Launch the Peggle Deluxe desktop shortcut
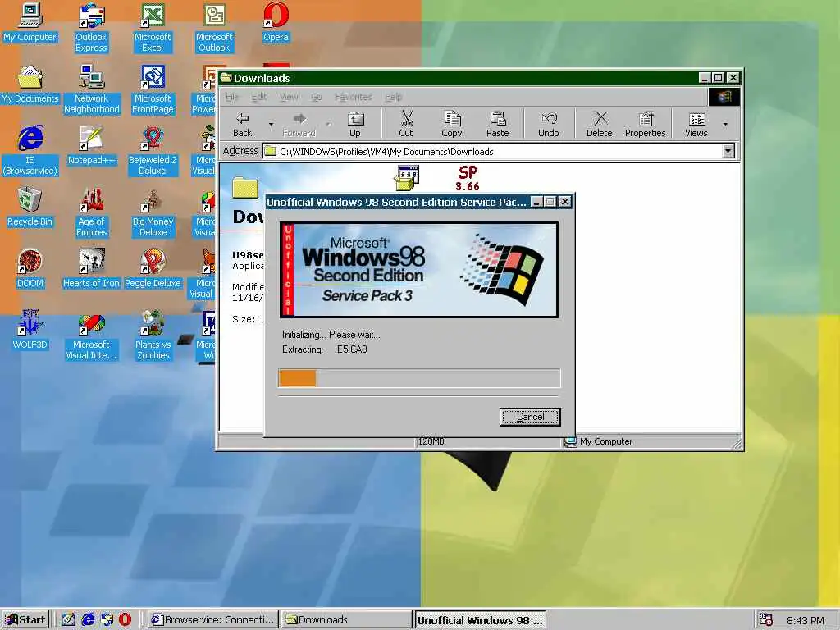 tap(153, 269)
